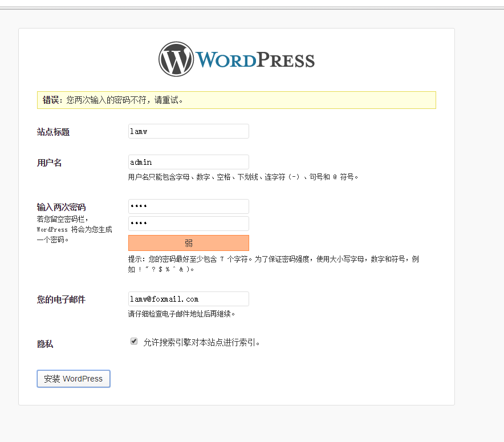Click the username rules hint text

click(x=243, y=177)
